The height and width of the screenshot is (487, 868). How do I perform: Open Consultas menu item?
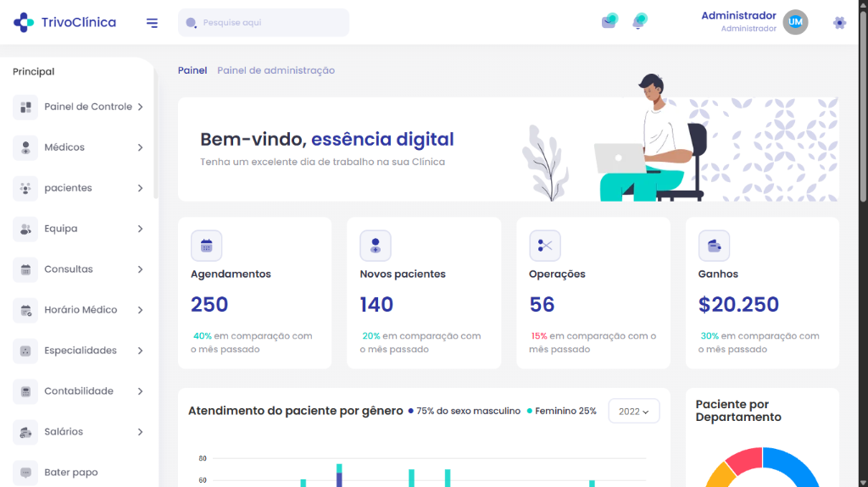79,269
